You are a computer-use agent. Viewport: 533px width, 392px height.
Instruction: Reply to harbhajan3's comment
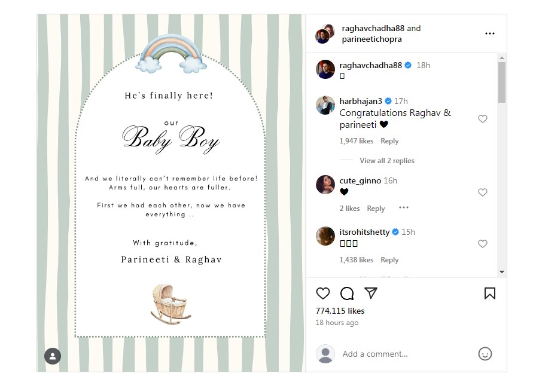389,141
